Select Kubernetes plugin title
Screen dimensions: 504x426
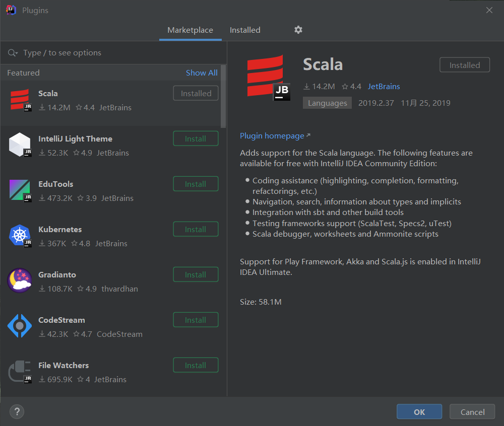(60, 230)
